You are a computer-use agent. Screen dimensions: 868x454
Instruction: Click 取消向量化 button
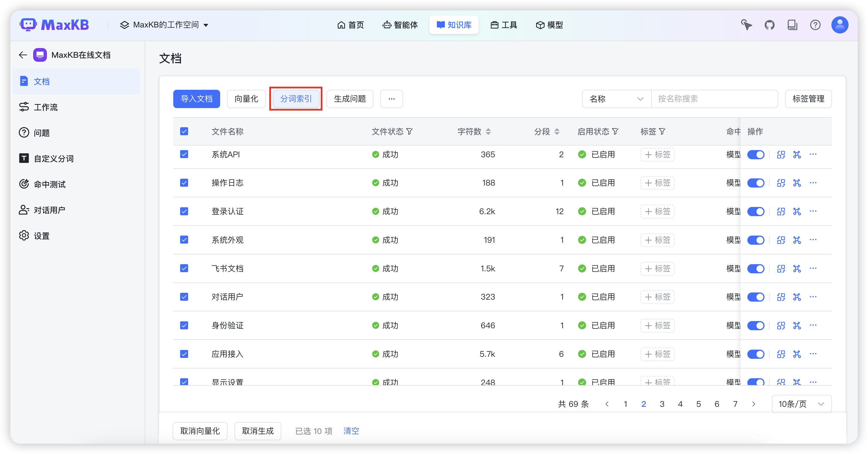[x=200, y=431]
